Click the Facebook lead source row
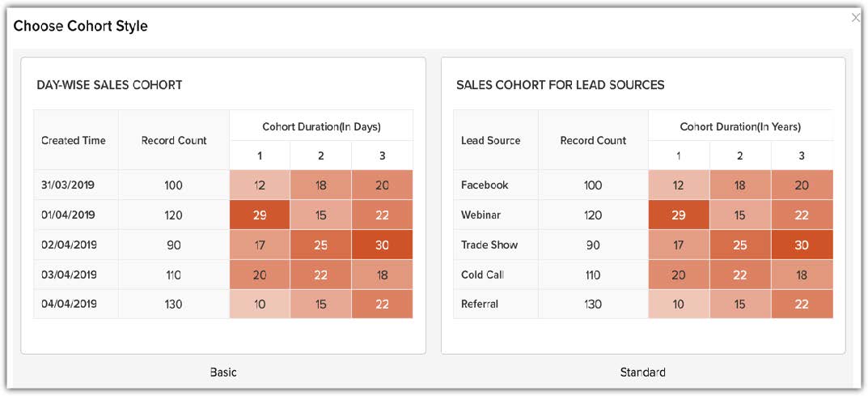868x396 pixels. (x=485, y=185)
